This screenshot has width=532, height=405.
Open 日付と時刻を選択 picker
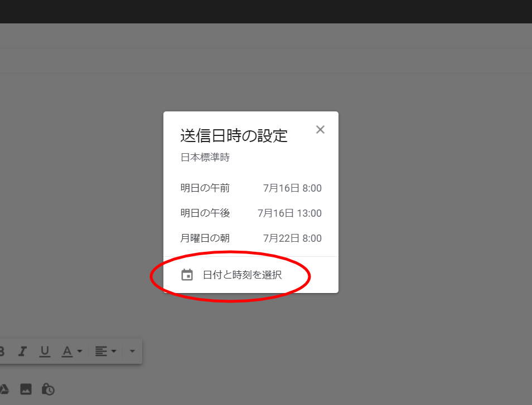(251, 275)
